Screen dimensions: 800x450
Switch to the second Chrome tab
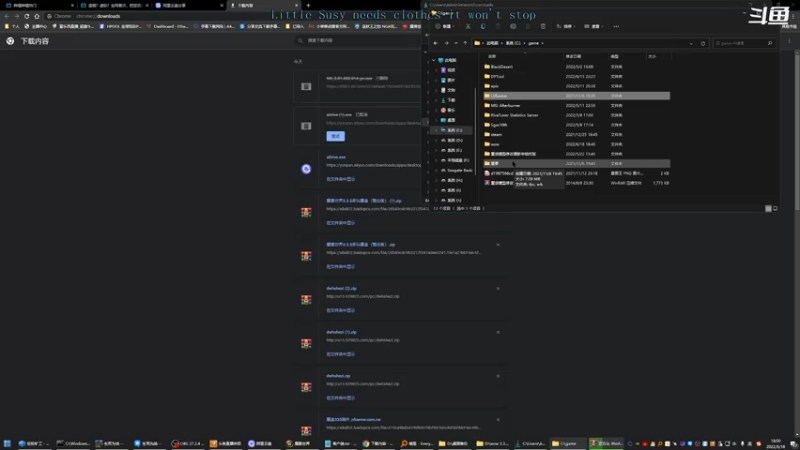(x=113, y=5)
